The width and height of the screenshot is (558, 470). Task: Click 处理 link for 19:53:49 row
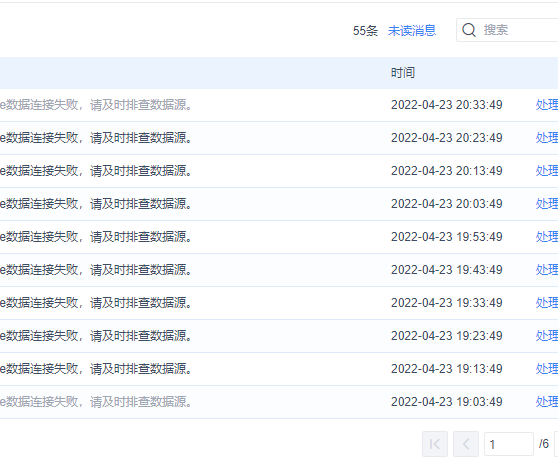pos(547,237)
